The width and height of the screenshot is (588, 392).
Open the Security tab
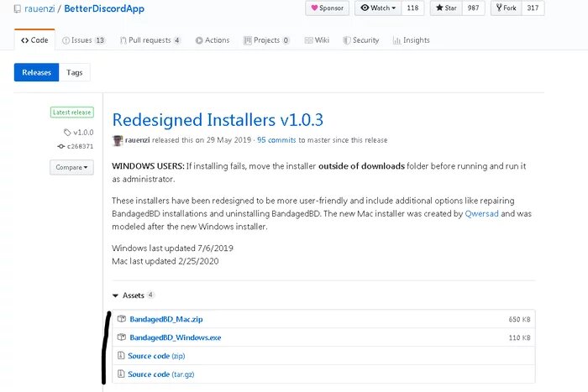click(360, 40)
